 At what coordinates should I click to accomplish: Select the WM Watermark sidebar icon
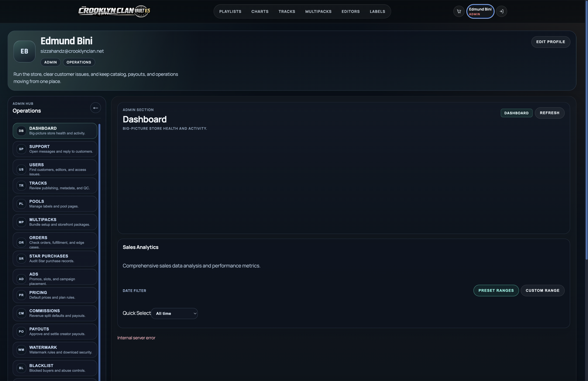[21, 350]
